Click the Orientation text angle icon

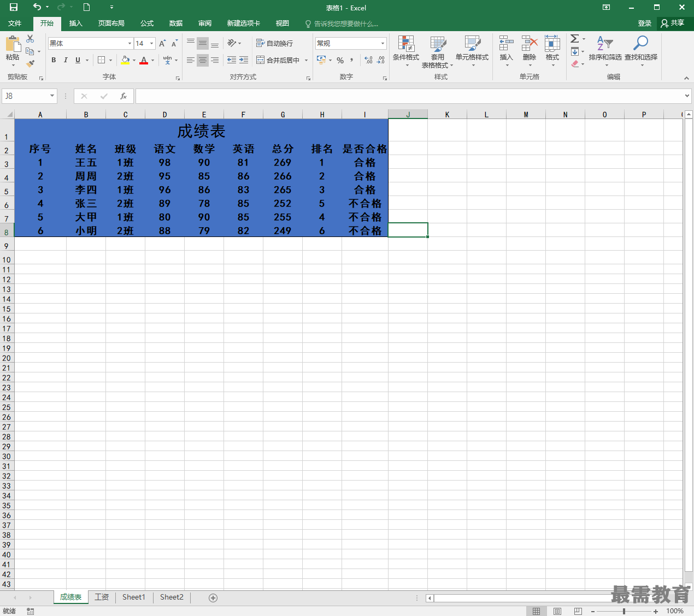pos(233,43)
